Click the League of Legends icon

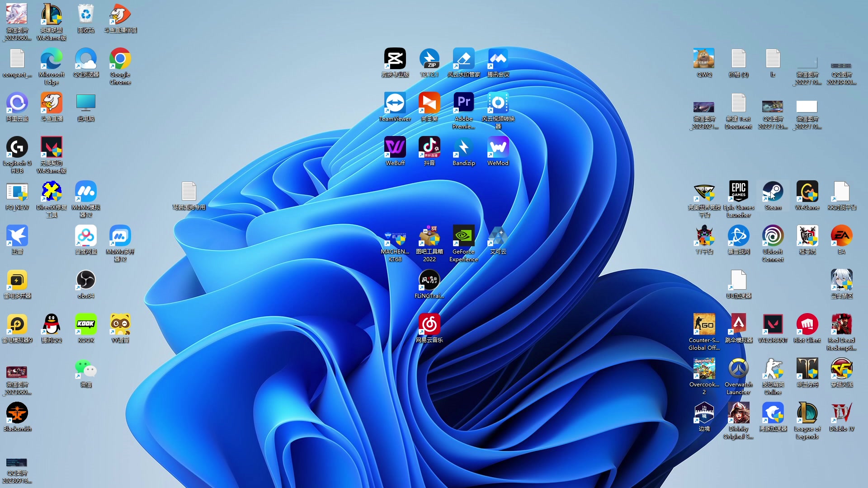[807, 413]
